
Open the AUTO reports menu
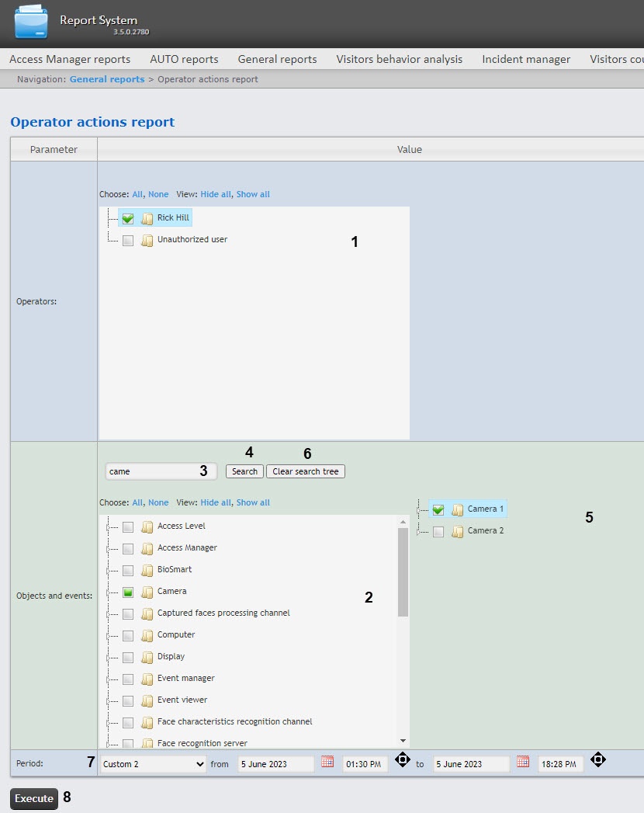pos(184,59)
